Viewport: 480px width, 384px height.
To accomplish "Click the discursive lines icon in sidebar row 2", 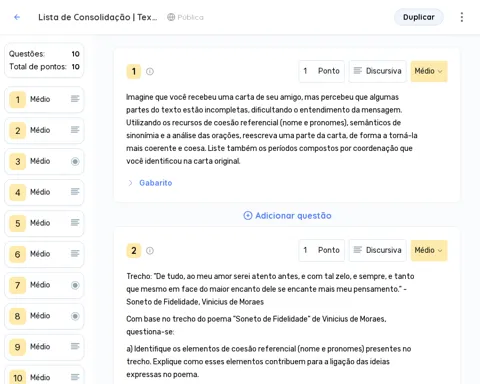I will point(75,130).
